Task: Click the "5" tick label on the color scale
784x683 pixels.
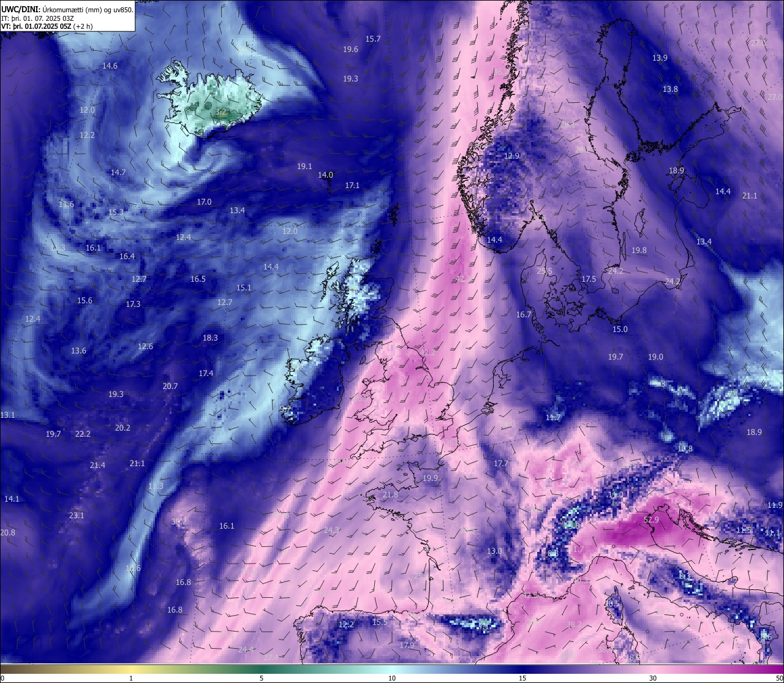Action: [x=262, y=678]
